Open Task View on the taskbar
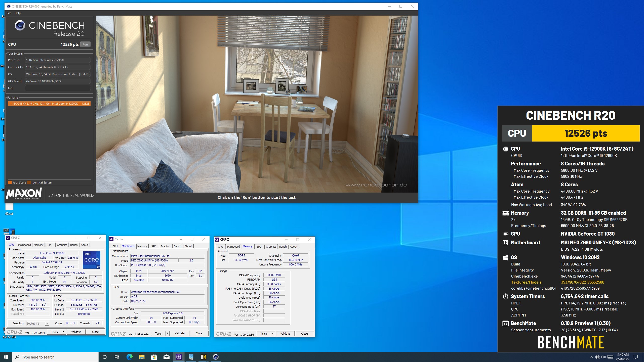Viewport: 644px width, 362px height. [x=117, y=357]
